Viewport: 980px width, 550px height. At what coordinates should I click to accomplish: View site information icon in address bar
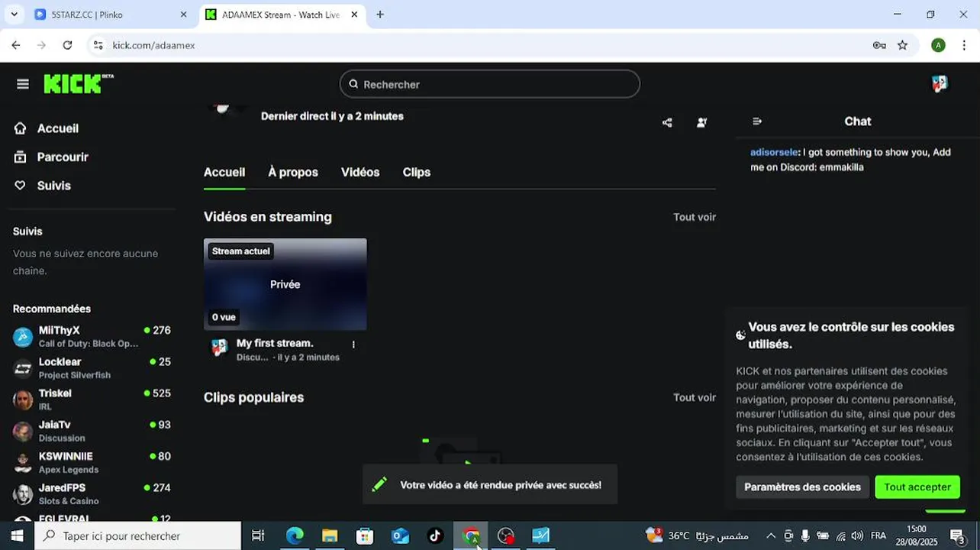[x=97, y=45]
